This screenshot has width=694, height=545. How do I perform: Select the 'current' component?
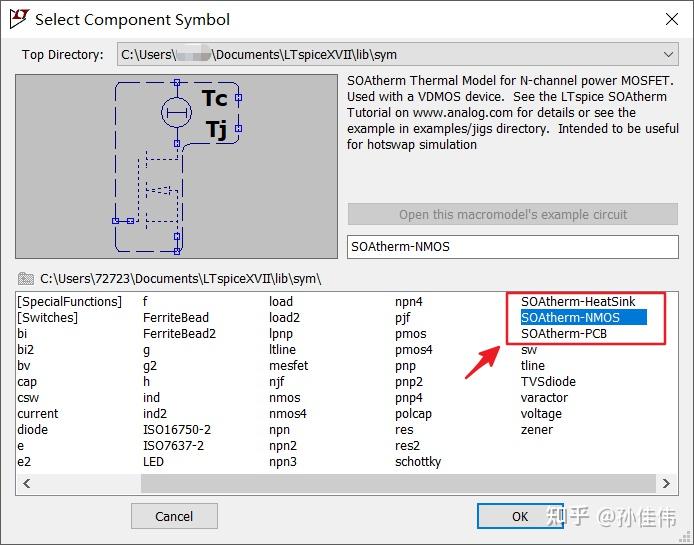tap(38, 414)
